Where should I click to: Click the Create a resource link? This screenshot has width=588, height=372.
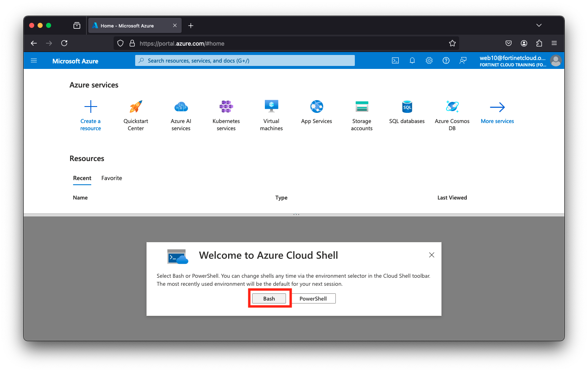point(91,125)
